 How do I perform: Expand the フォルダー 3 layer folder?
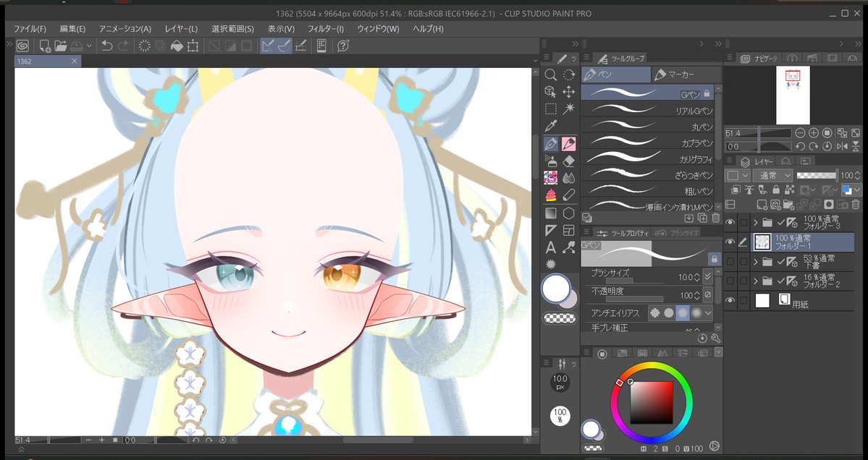point(756,222)
